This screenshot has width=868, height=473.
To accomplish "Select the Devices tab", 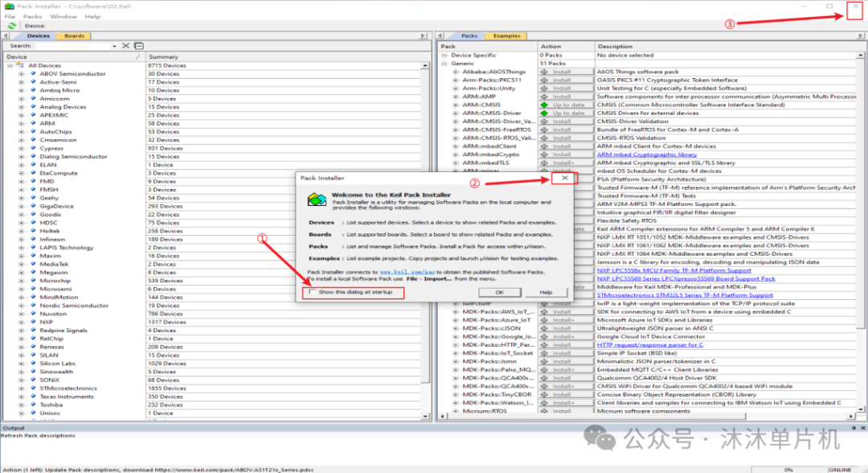I will (x=39, y=36).
